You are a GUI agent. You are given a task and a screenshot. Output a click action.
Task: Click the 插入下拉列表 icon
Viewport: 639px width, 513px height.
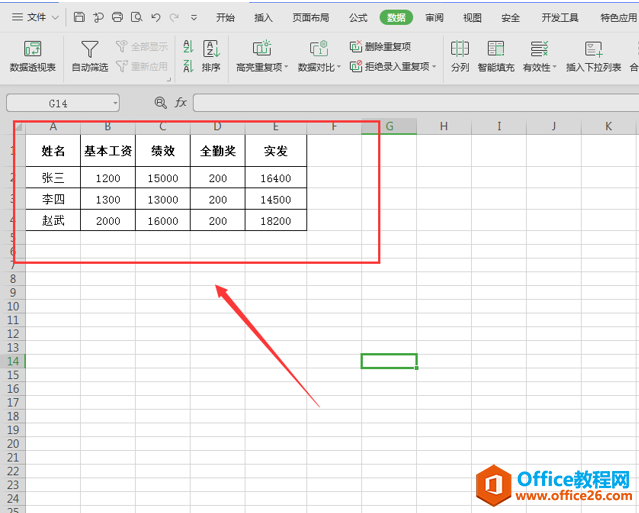[x=593, y=49]
